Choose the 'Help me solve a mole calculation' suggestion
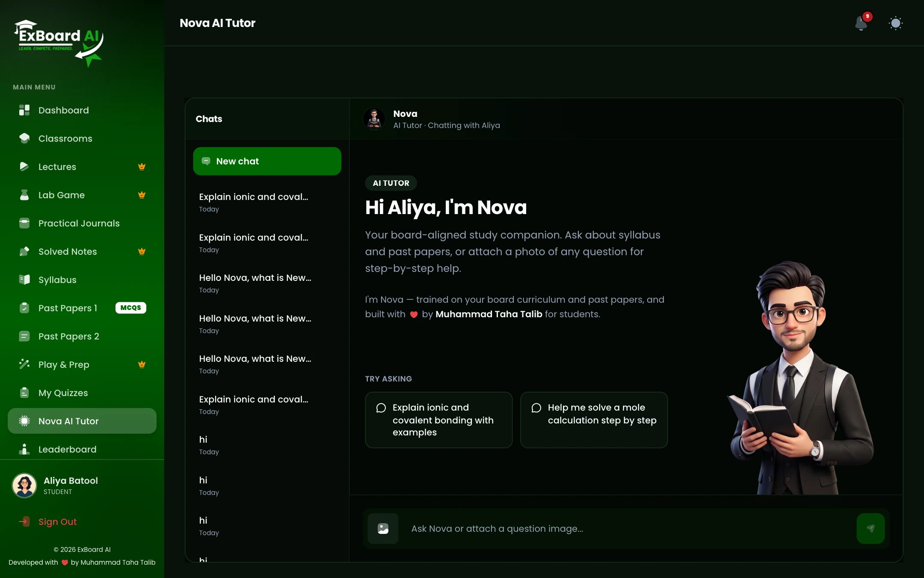The height and width of the screenshot is (578, 924). pyautogui.click(x=594, y=420)
